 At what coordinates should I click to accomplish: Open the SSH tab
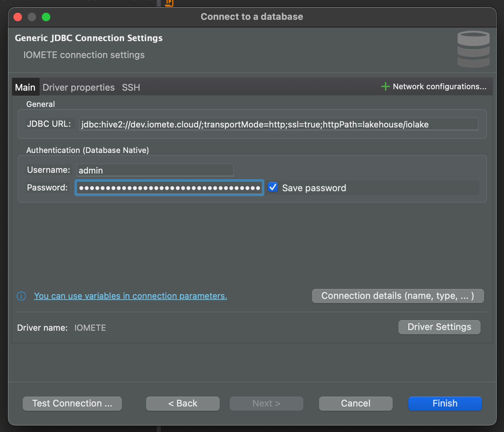(131, 87)
